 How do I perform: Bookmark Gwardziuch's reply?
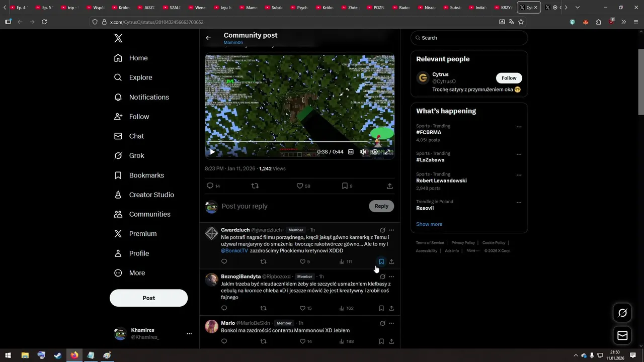[381, 261]
